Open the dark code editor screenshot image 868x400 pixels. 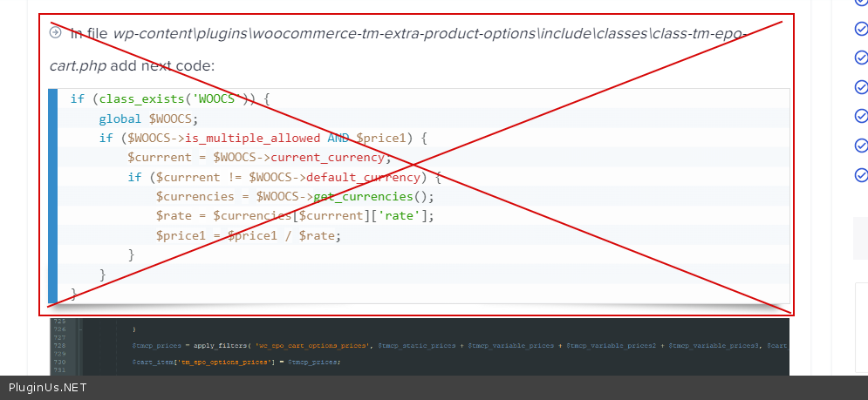pos(419,346)
